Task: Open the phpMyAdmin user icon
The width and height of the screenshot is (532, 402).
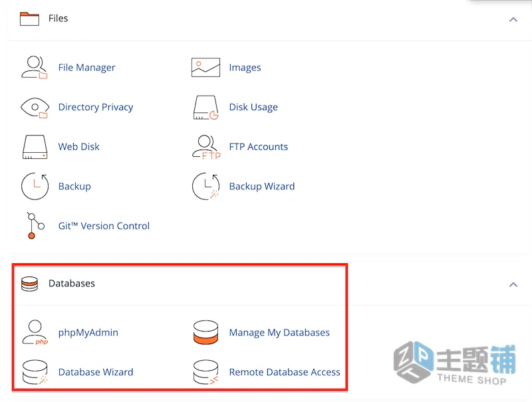Action: (x=35, y=332)
